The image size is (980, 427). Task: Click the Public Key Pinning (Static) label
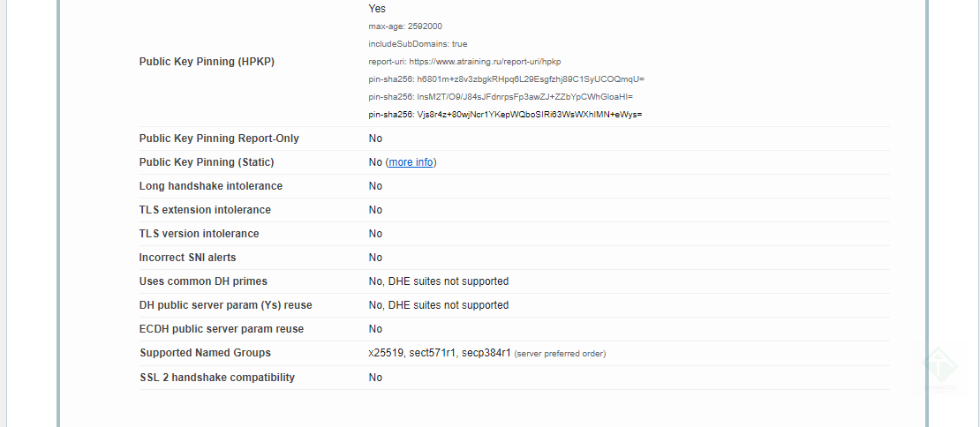207,162
